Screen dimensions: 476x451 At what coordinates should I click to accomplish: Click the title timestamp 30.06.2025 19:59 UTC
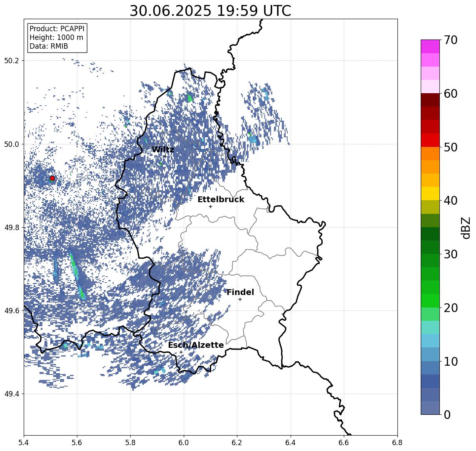210,11
